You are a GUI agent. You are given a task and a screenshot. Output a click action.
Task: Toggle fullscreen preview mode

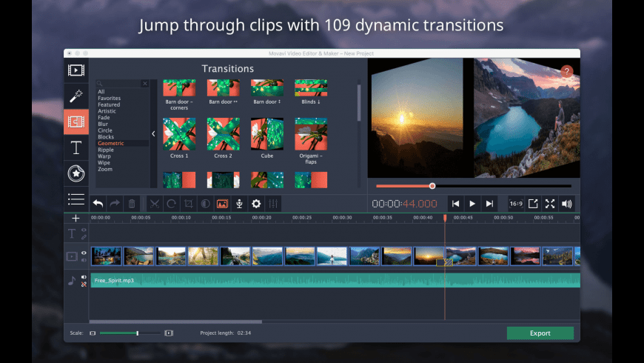tap(550, 204)
